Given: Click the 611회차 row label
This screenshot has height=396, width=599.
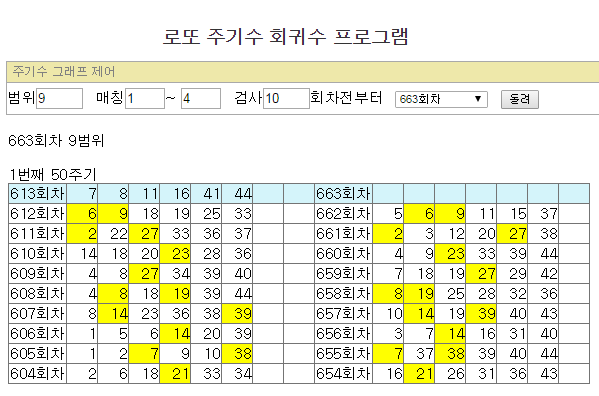Looking at the screenshot, I should pos(37,233).
